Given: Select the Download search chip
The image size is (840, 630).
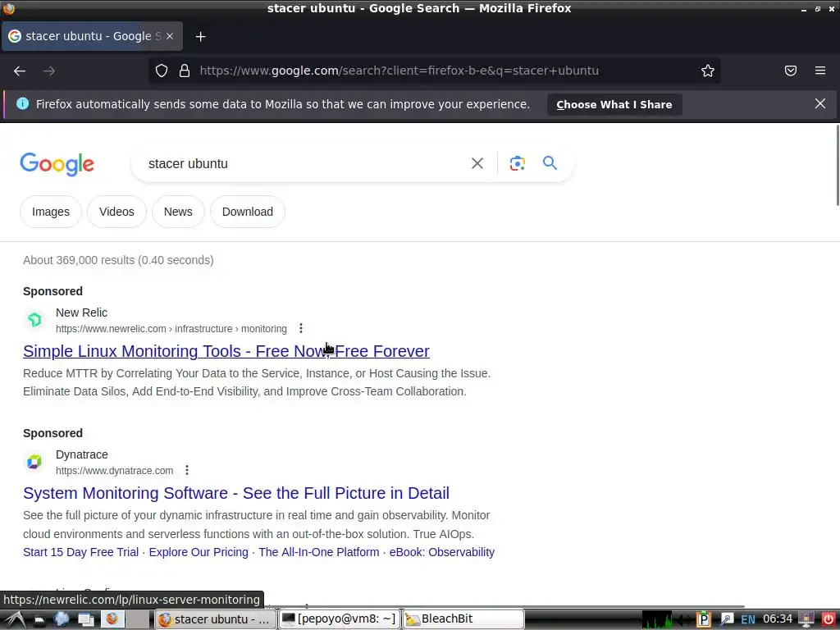Looking at the screenshot, I should [x=248, y=212].
